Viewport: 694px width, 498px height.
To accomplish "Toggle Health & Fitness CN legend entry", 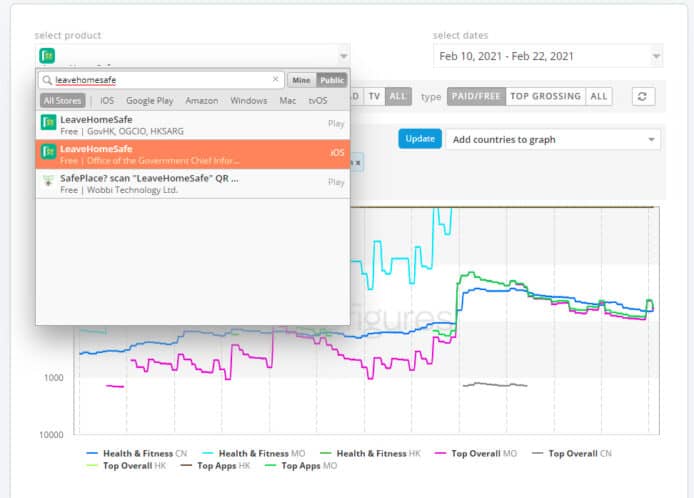I will [x=137, y=453].
